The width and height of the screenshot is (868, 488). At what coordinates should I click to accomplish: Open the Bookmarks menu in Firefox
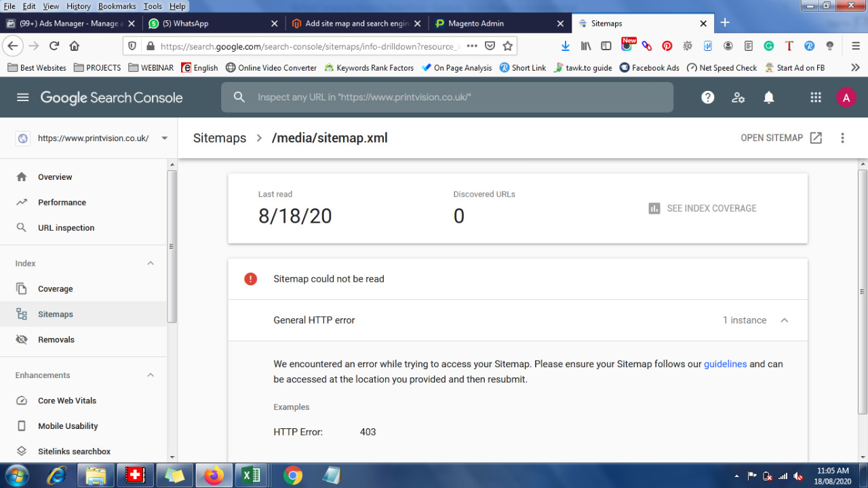coord(116,5)
